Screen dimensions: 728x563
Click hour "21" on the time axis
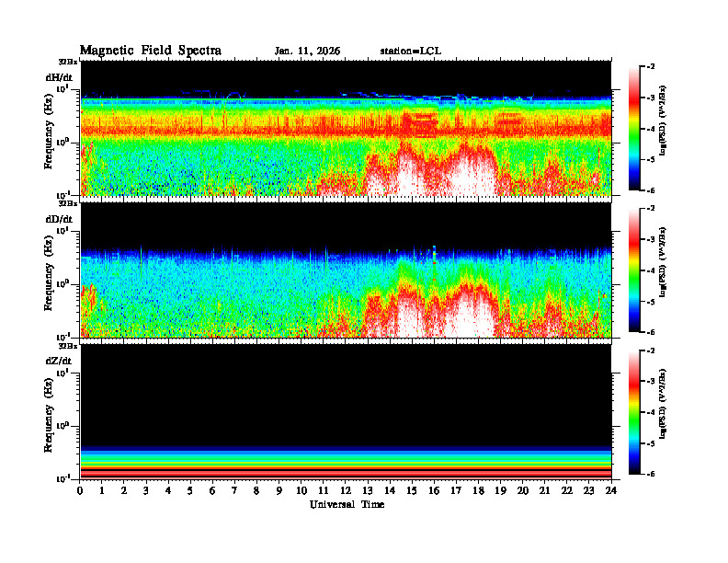(544, 490)
